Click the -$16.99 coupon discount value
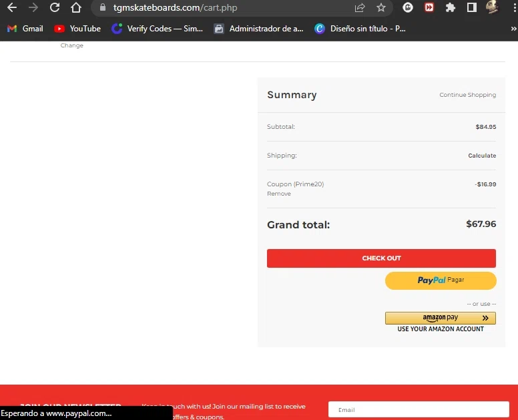 pos(485,184)
